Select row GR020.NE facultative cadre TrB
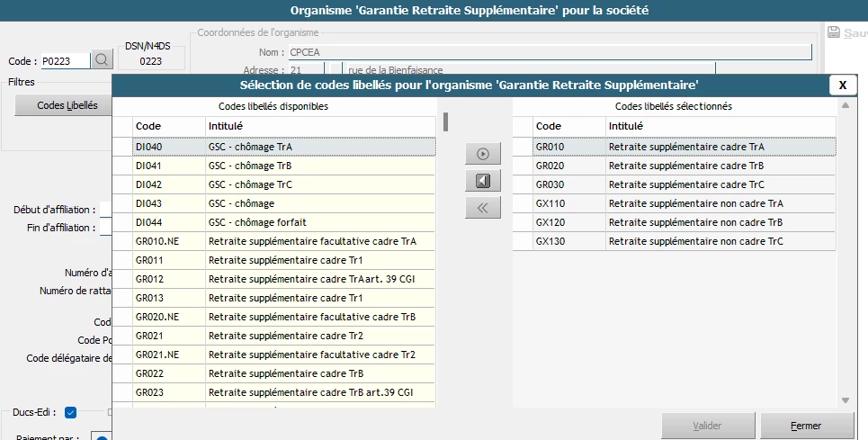Image resolution: width=868 pixels, height=440 pixels. click(284, 317)
